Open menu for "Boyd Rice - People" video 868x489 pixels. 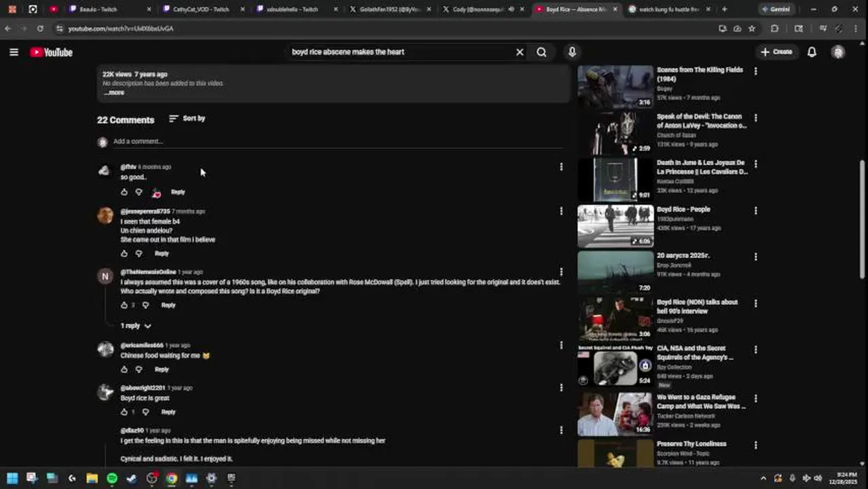tap(755, 211)
